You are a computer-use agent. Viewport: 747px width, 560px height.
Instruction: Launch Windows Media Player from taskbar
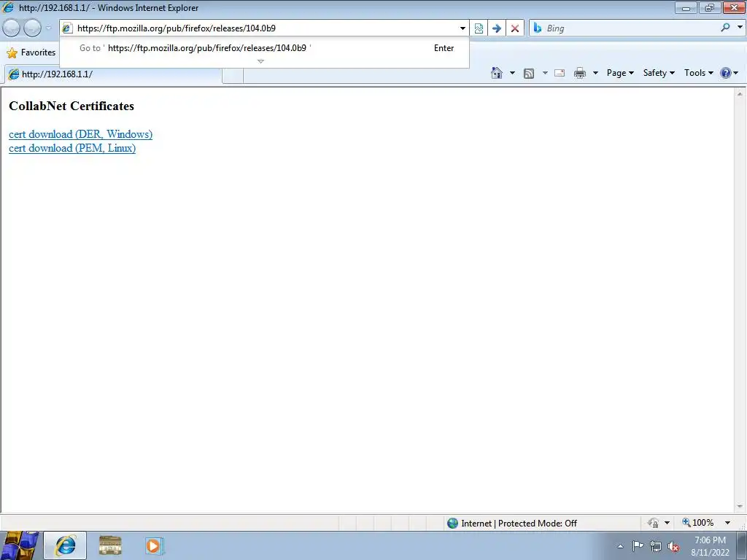pyautogui.click(x=154, y=545)
